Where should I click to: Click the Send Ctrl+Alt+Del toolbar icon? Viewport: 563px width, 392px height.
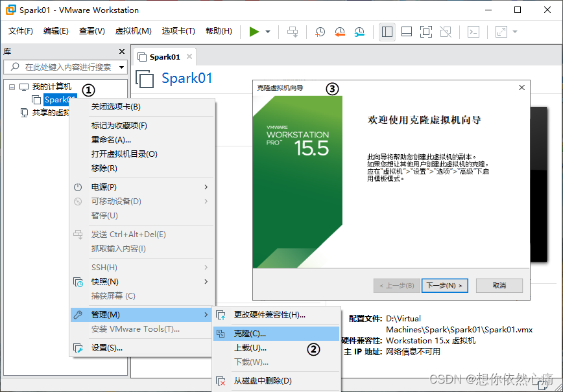coord(293,32)
